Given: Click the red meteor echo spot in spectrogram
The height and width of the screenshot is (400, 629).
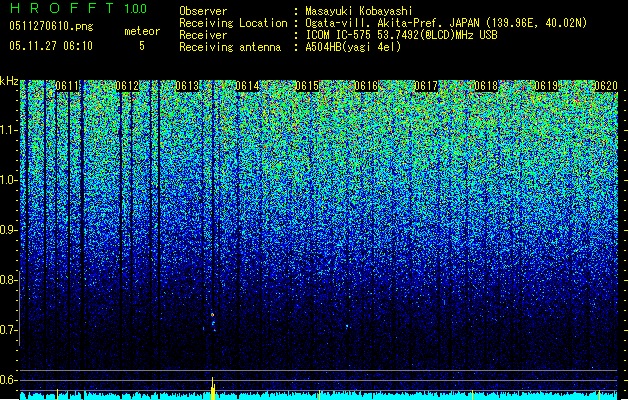Looking at the screenshot, I should click(x=213, y=315).
